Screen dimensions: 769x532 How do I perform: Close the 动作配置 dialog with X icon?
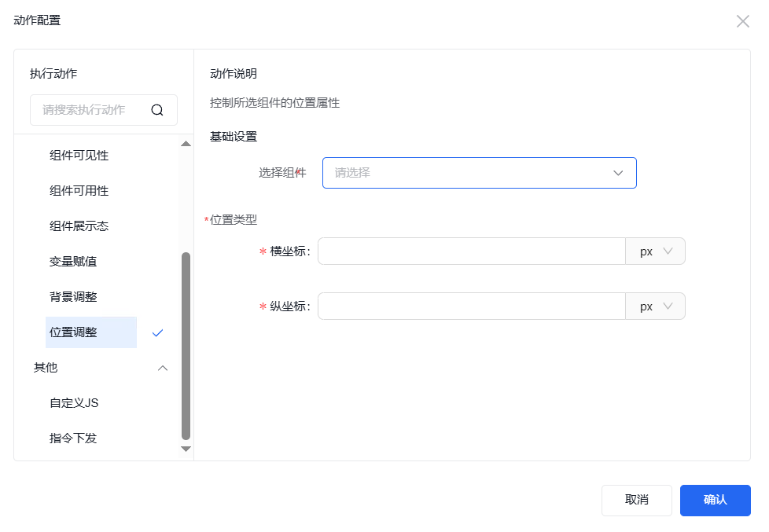[742, 21]
